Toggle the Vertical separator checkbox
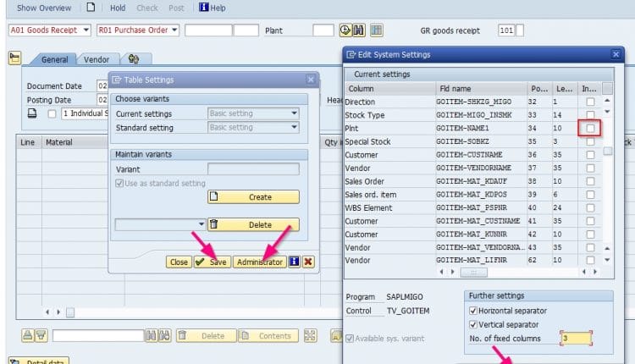This screenshot has width=635, height=364. coord(473,324)
